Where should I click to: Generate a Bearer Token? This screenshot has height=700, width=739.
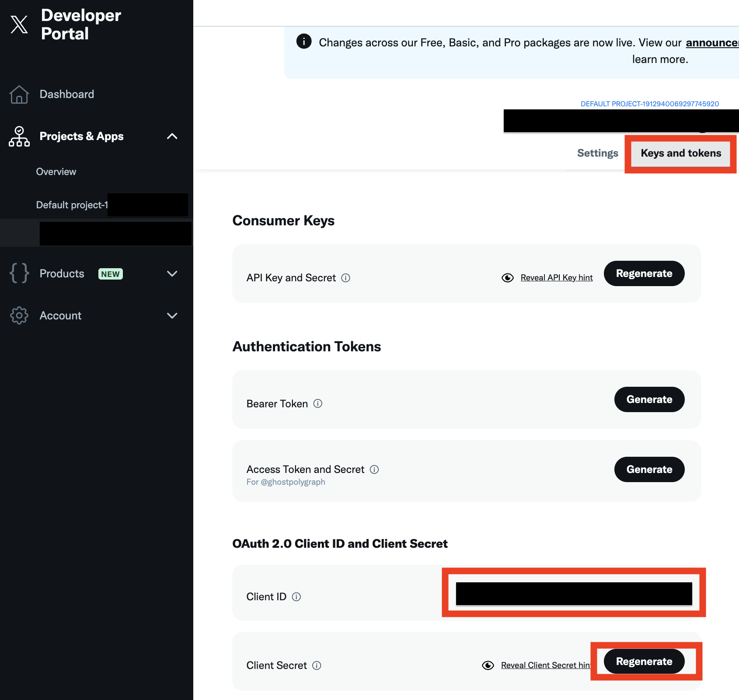click(x=649, y=399)
